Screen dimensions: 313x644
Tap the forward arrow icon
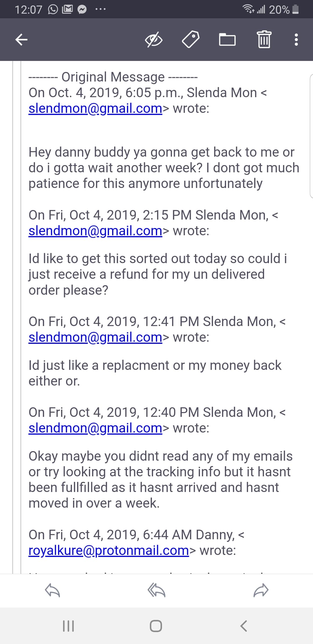click(261, 590)
